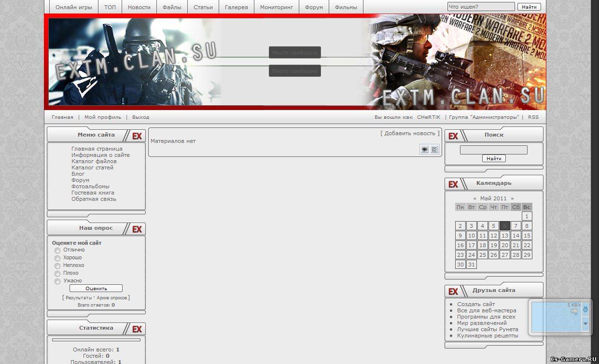Viewport: 599px width, 364px height.
Task: Go to Новости in the top navigation
Action: tap(139, 7)
